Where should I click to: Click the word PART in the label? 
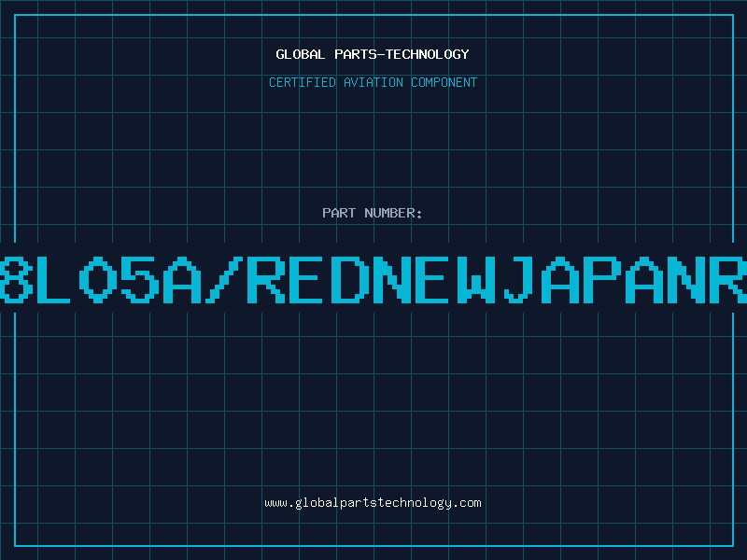coord(339,213)
